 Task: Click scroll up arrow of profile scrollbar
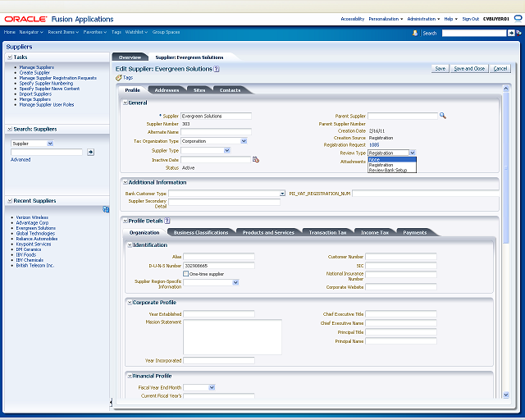(506, 89)
